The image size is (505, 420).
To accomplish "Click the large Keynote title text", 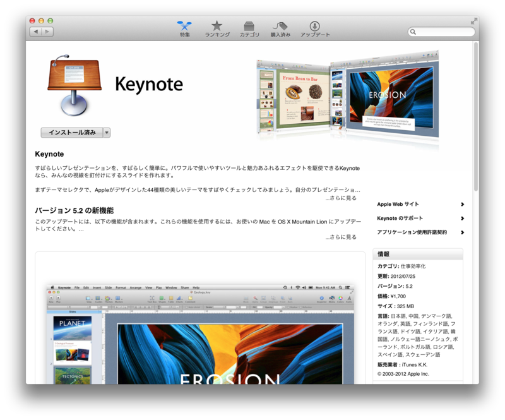I will [149, 85].
